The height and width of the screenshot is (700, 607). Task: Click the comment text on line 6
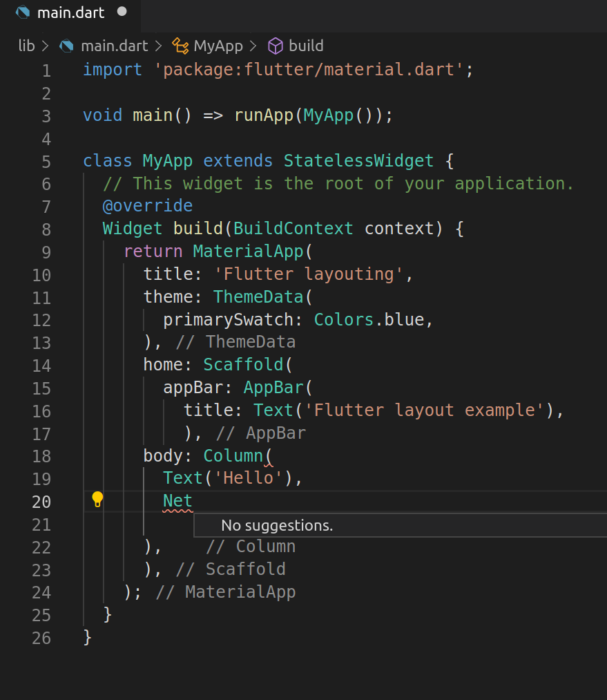pos(338,184)
